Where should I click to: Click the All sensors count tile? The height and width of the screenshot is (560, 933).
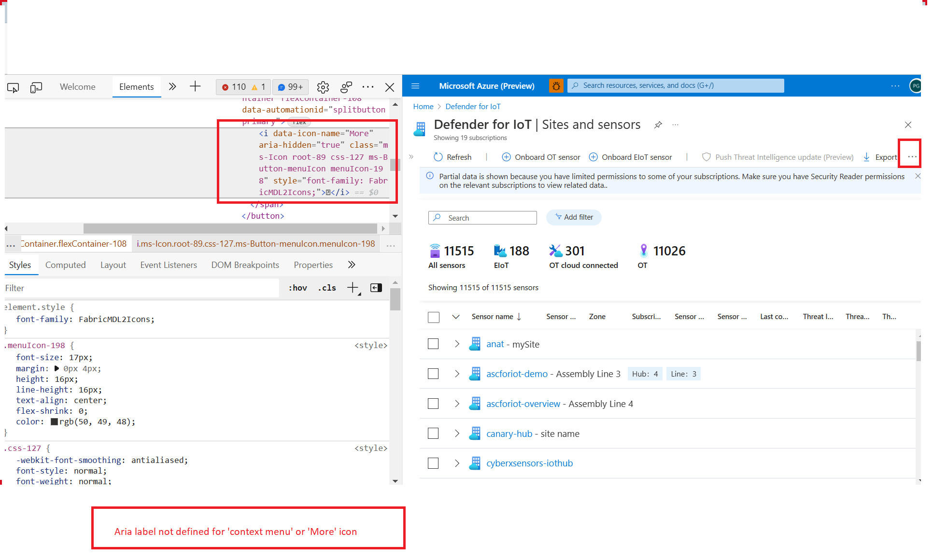(x=451, y=257)
